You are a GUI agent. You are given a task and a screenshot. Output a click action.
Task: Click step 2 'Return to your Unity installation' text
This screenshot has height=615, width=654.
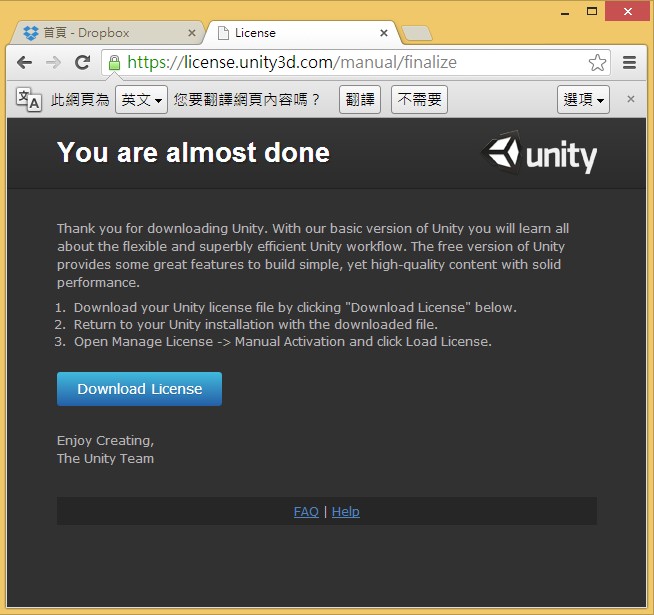click(x=256, y=325)
